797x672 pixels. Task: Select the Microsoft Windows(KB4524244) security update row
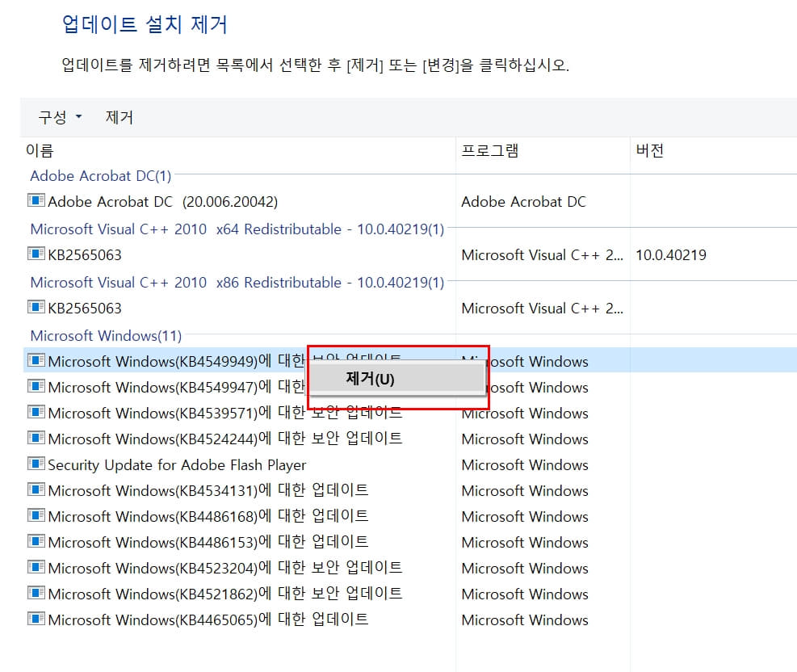pos(225,439)
